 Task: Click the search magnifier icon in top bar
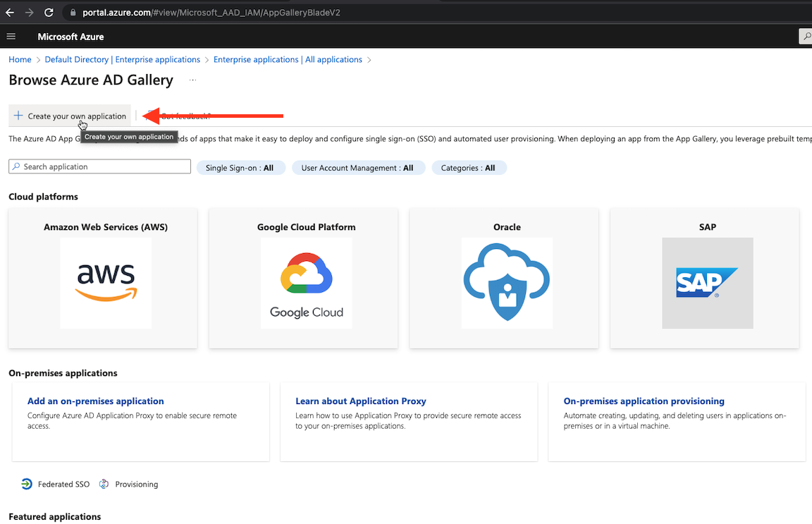click(x=805, y=36)
